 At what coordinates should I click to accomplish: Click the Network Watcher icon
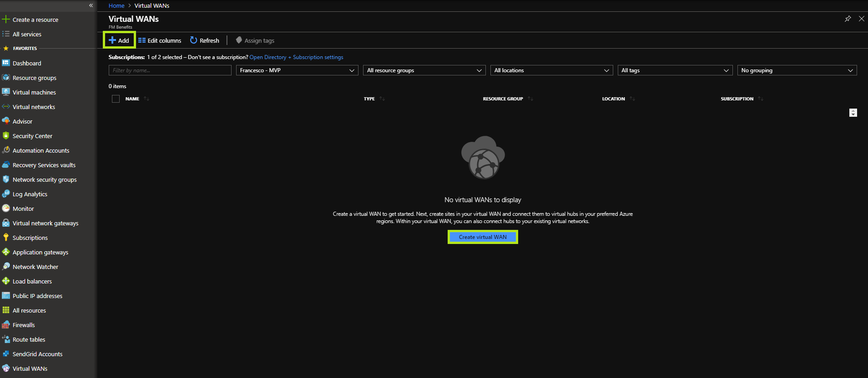(x=6, y=267)
